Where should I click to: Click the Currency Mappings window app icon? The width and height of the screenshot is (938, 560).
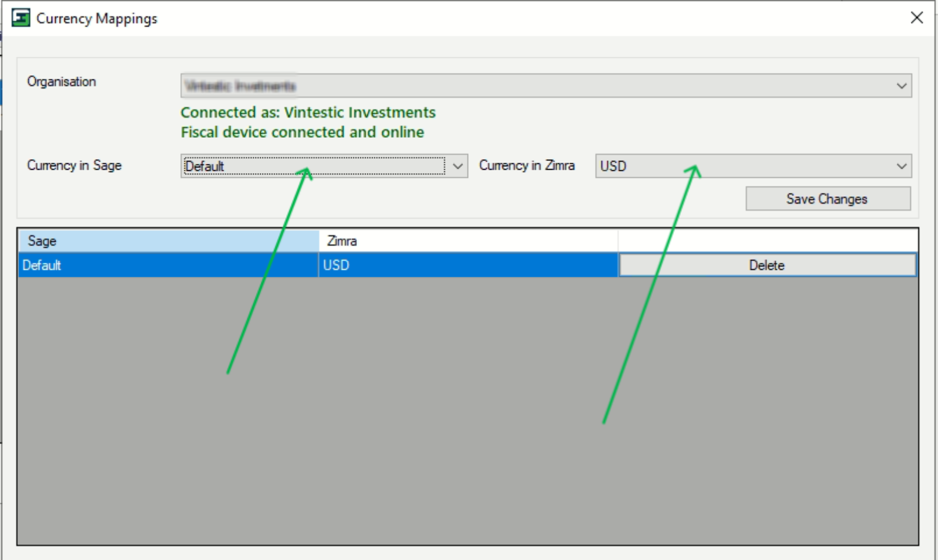[21, 18]
